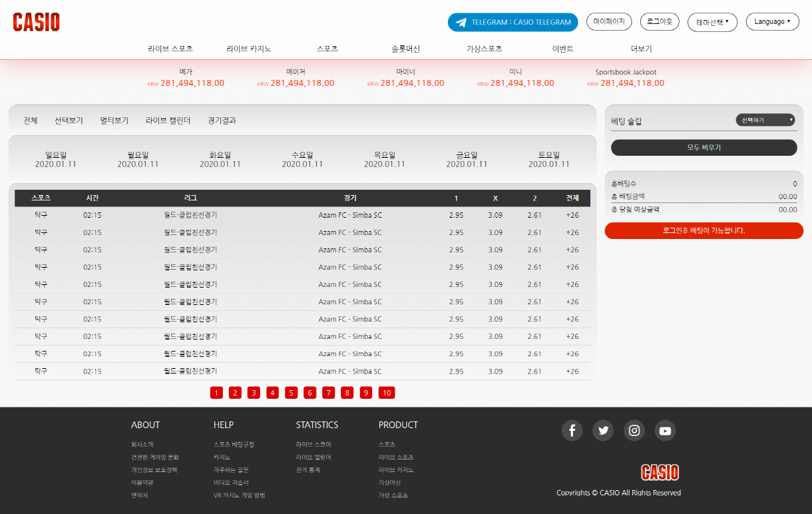Screen dimensions: 812x514
Task: Click the CASIO logo in header
Action: 37,22
